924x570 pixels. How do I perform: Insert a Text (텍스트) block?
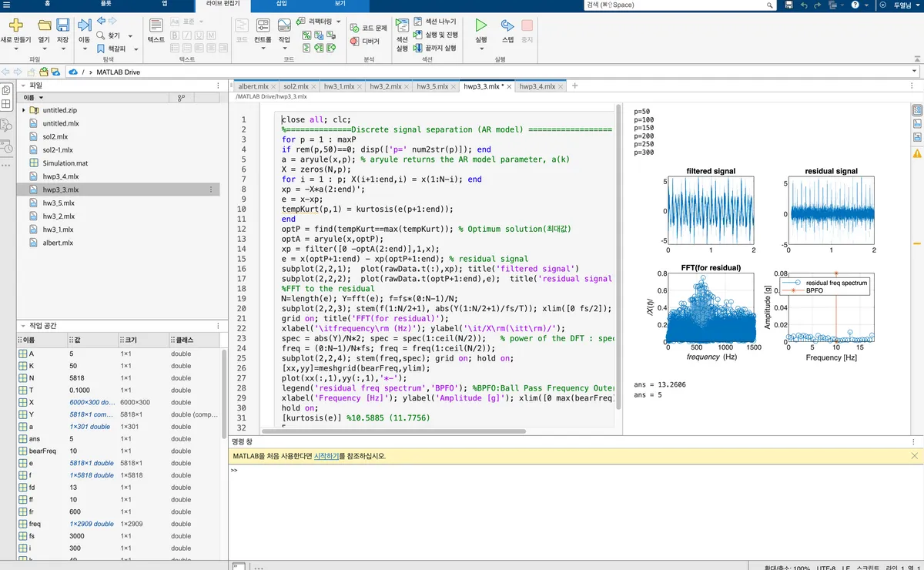[156, 27]
